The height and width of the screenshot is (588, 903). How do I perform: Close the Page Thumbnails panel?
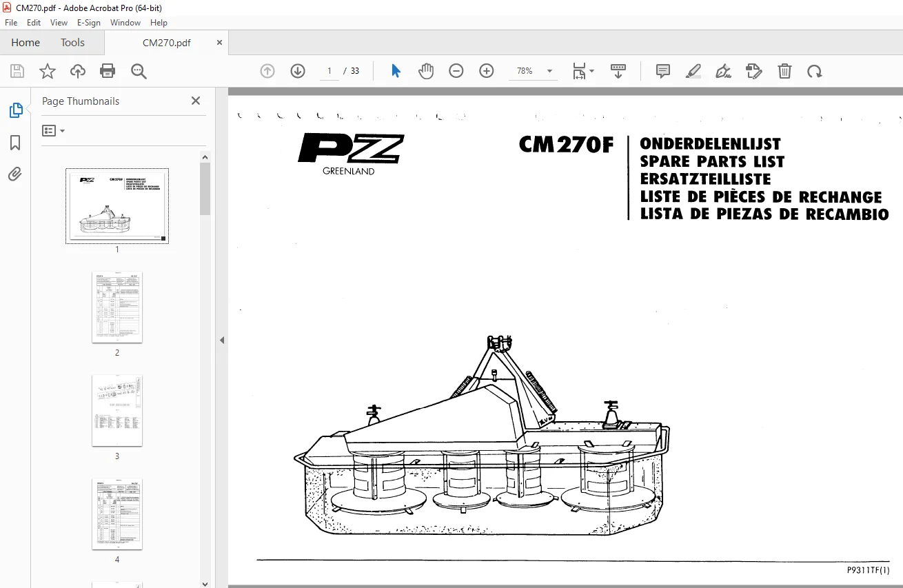point(196,101)
